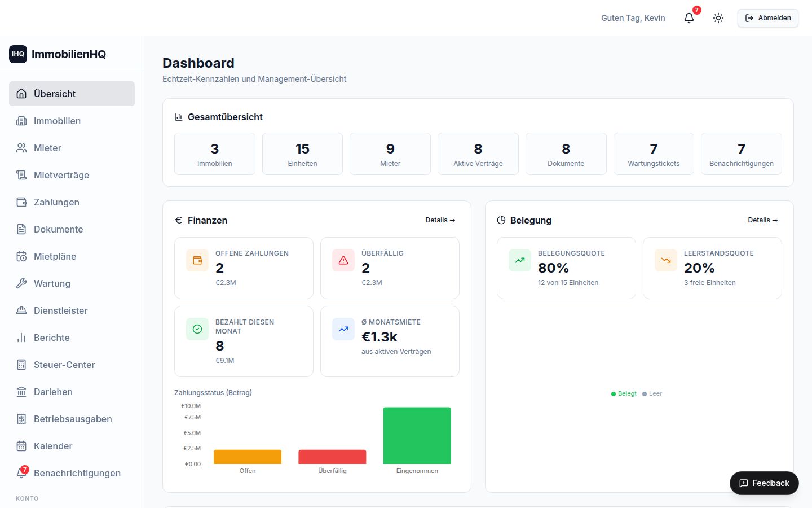Open Finanzen Details link

click(x=440, y=220)
